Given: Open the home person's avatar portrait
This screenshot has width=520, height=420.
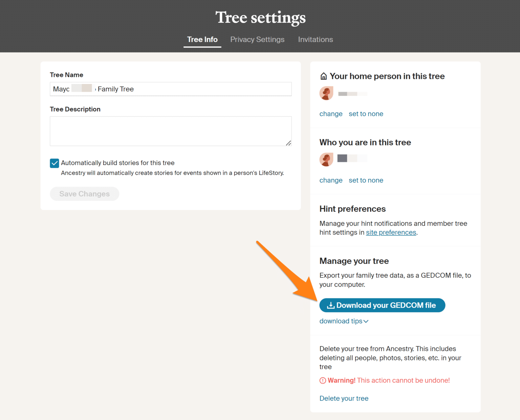Looking at the screenshot, I should pyautogui.click(x=326, y=93).
